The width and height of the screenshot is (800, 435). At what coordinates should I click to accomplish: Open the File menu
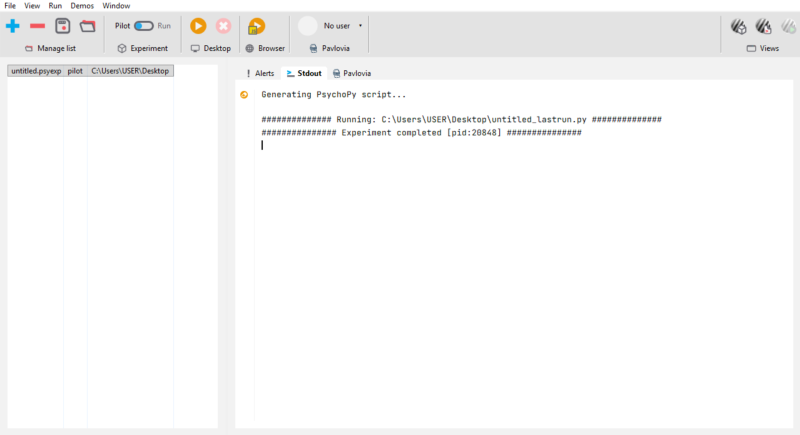(10, 6)
